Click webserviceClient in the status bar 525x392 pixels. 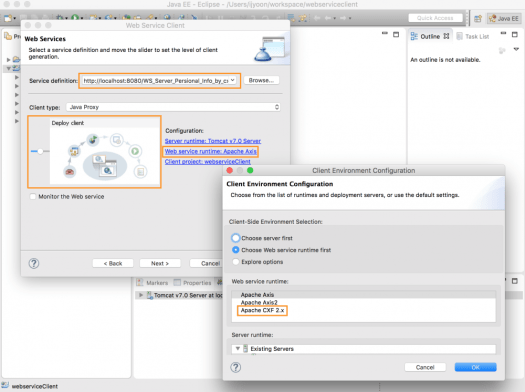coord(34,386)
